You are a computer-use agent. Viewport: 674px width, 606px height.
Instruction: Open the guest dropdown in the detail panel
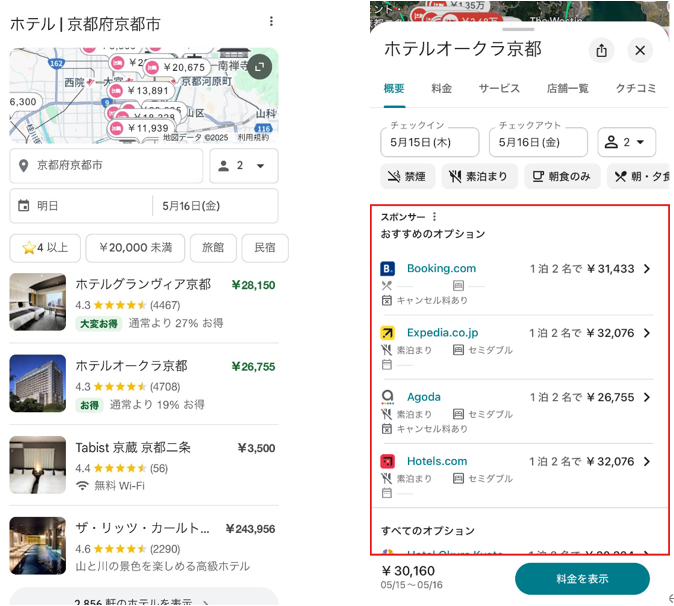pyautogui.click(x=627, y=142)
